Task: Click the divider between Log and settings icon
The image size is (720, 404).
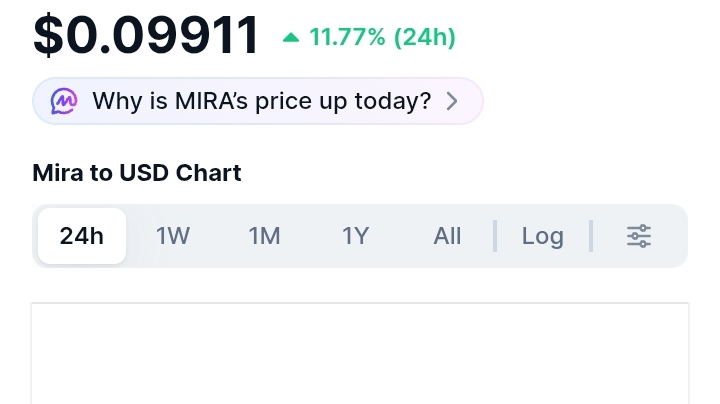Action: coord(591,236)
